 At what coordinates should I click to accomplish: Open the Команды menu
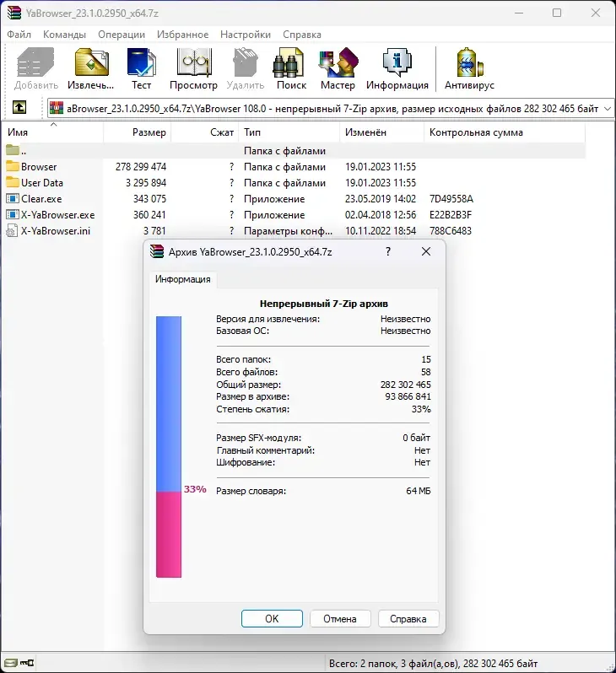coord(64,35)
